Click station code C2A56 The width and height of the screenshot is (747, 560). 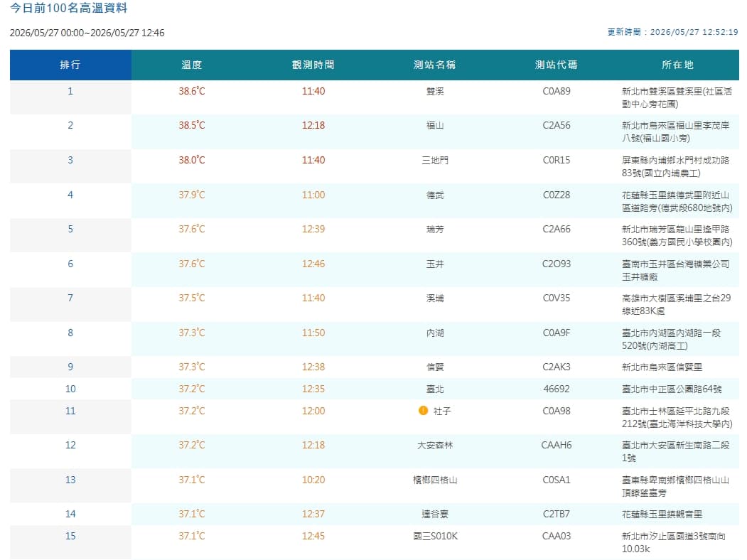coord(557,126)
